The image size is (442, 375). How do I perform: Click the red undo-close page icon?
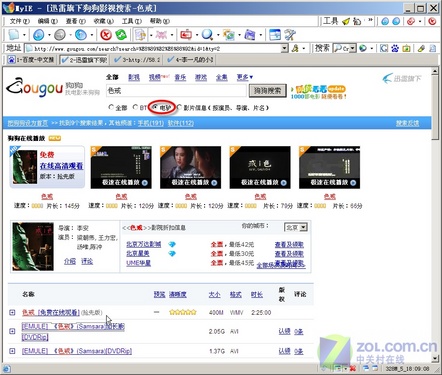pyautogui.click(x=186, y=34)
